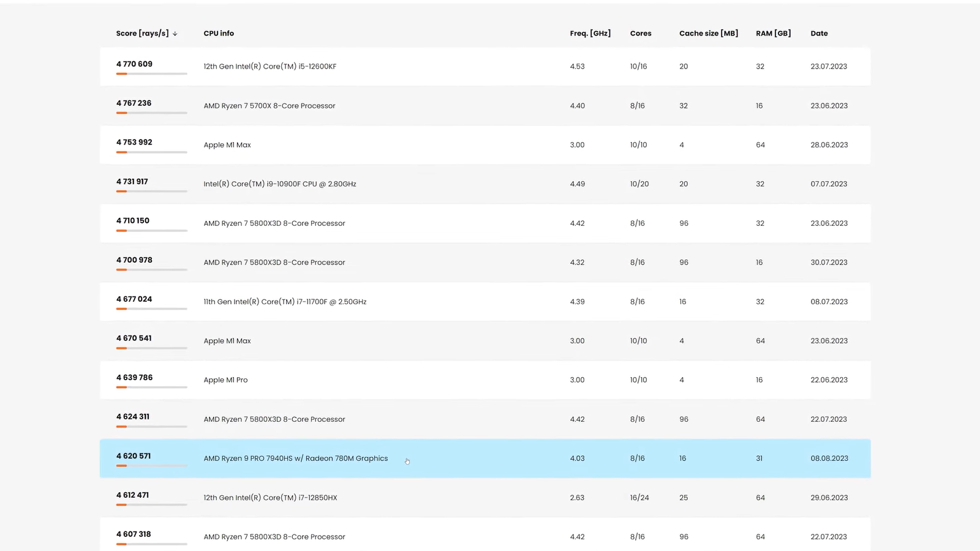Sort table by CPU info column

point(219,34)
